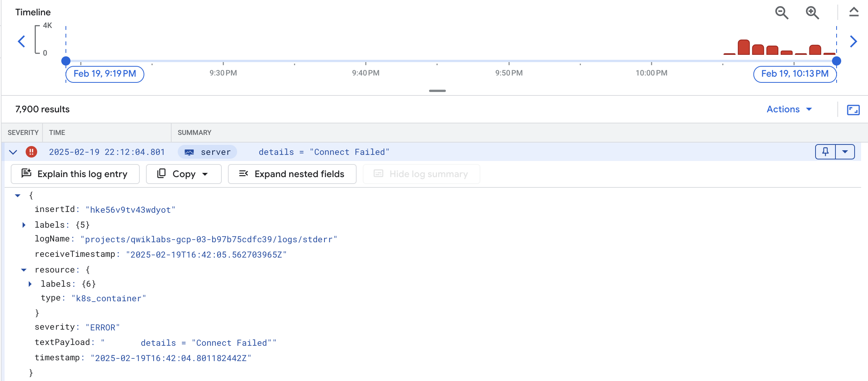Click the panel resize grip below timeline
Screen dimensions: 868x381
[437, 91]
